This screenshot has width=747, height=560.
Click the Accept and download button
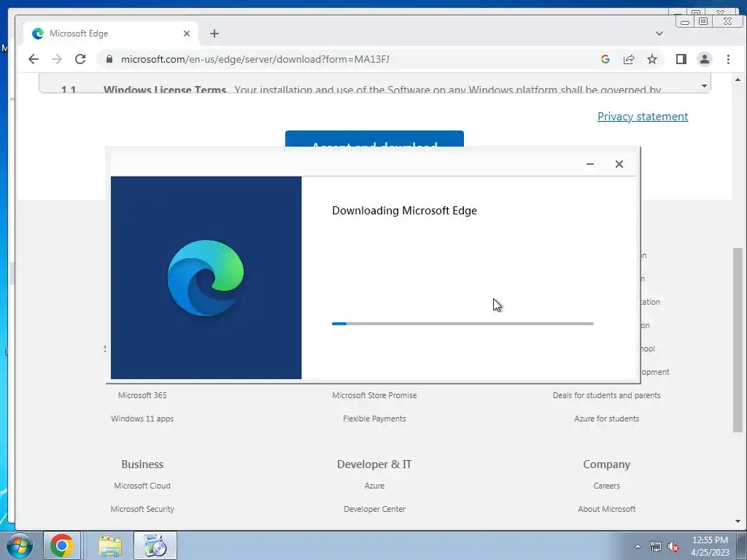tap(374, 139)
